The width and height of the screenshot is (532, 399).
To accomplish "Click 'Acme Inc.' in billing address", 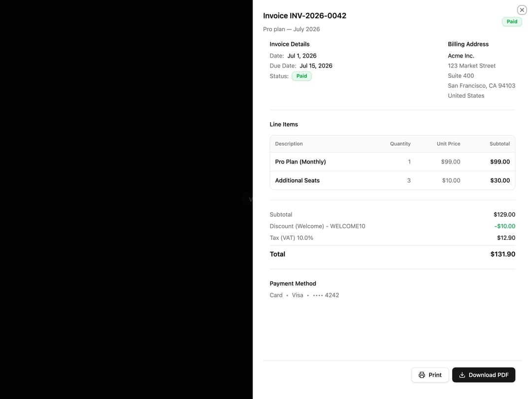I will click(x=461, y=56).
